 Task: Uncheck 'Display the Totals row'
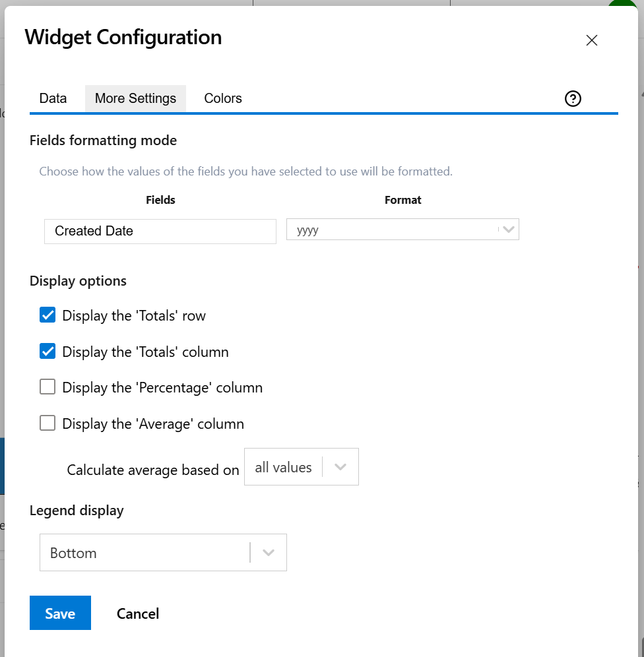pos(47,315)
